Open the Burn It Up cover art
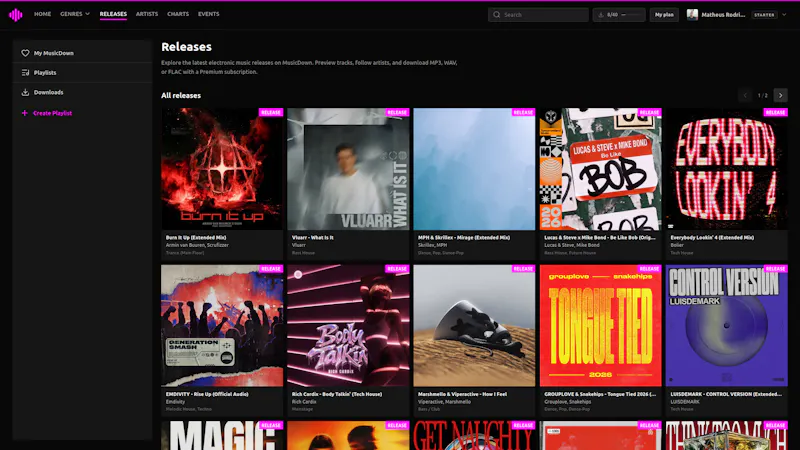The image size is (800, 450). (x=222, y=169)
